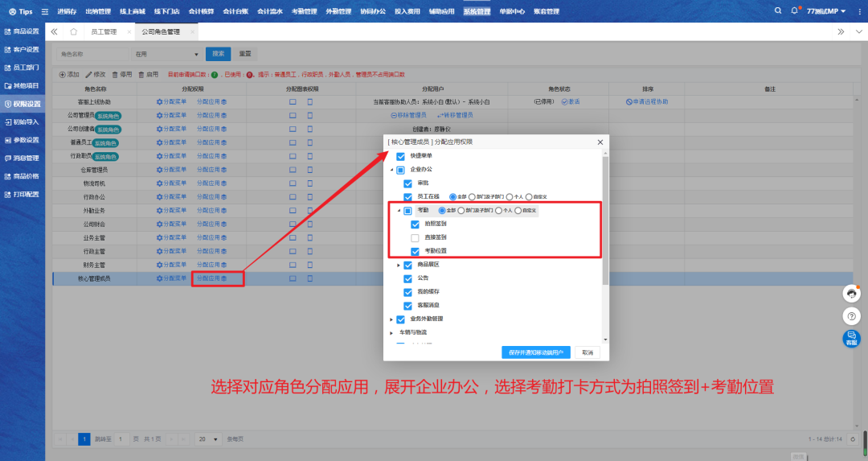Uncheck the 考勤位置 checkbox
This screenshot has width=868, height=461.
[415, 251]
